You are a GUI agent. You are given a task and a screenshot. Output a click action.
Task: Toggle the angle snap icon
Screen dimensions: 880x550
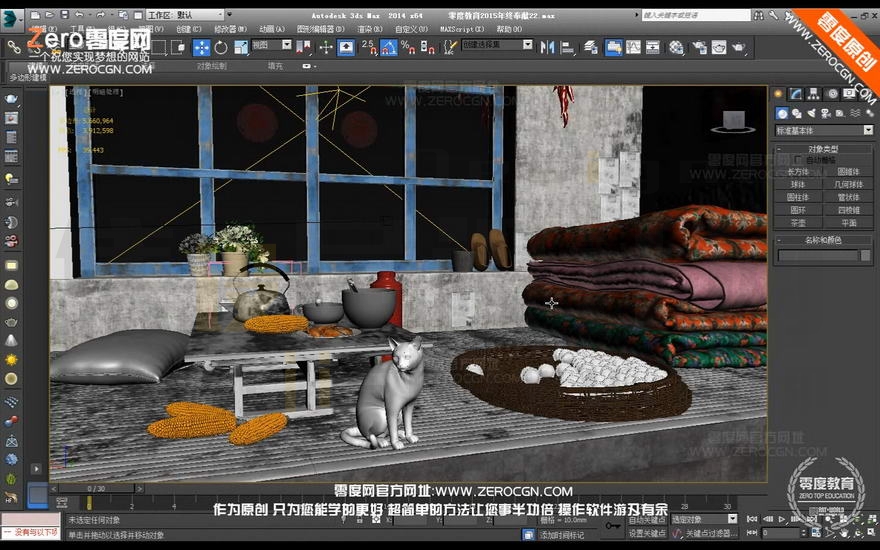coord(389,47)
